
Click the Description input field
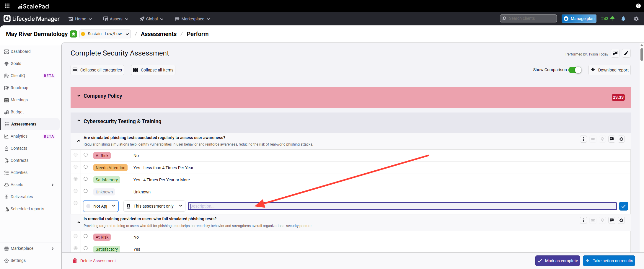coord(402,206)
